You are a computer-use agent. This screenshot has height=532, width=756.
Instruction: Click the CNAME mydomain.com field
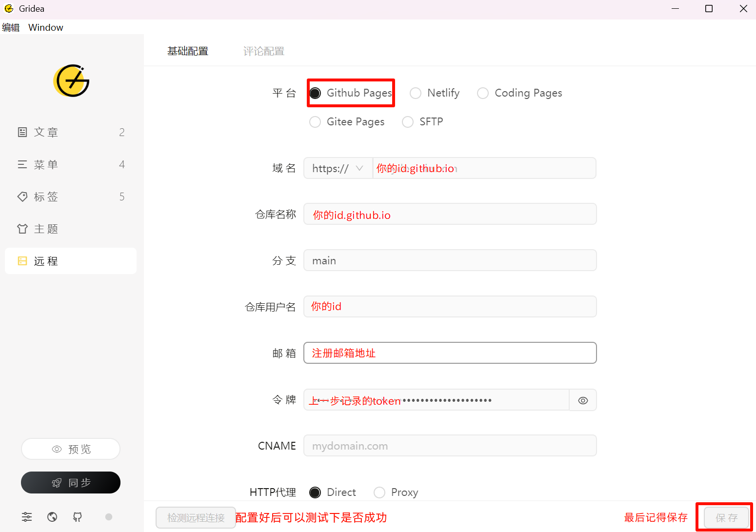pos(450,446)
